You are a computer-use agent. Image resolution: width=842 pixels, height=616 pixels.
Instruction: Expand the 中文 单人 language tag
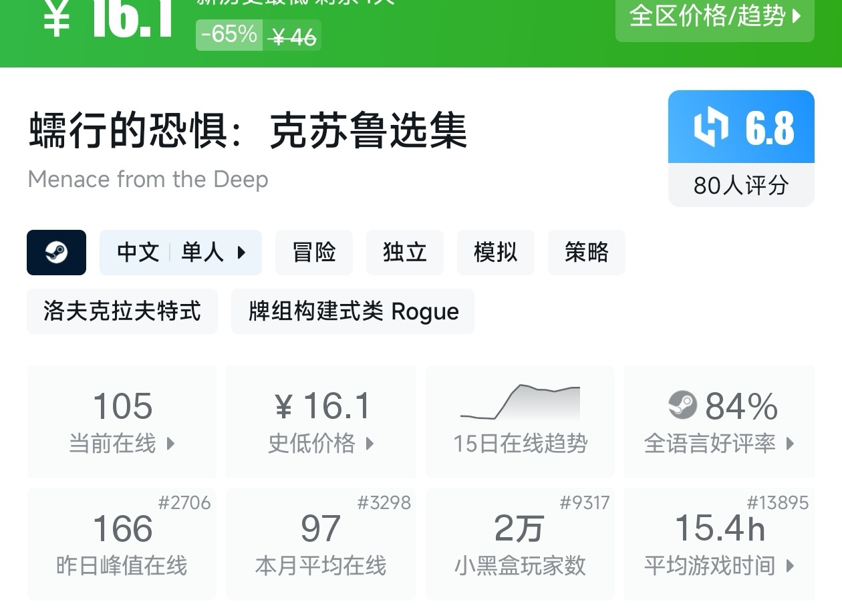pos(180,253)
